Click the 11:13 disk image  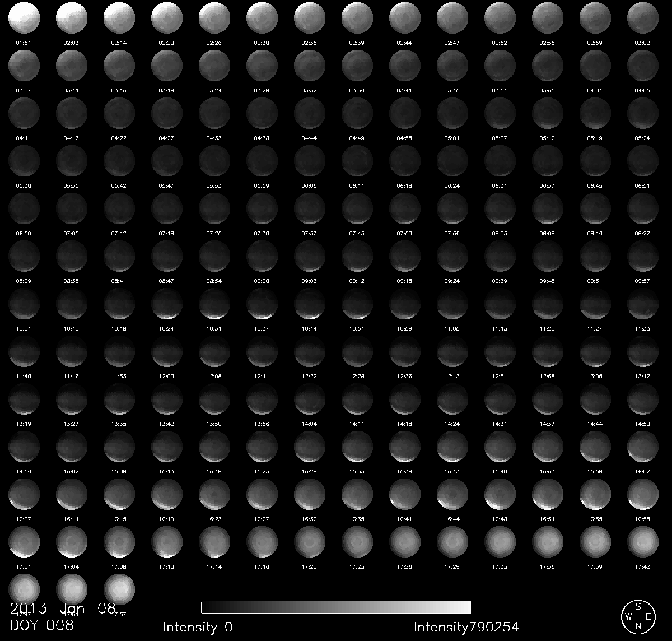point(500,304)
